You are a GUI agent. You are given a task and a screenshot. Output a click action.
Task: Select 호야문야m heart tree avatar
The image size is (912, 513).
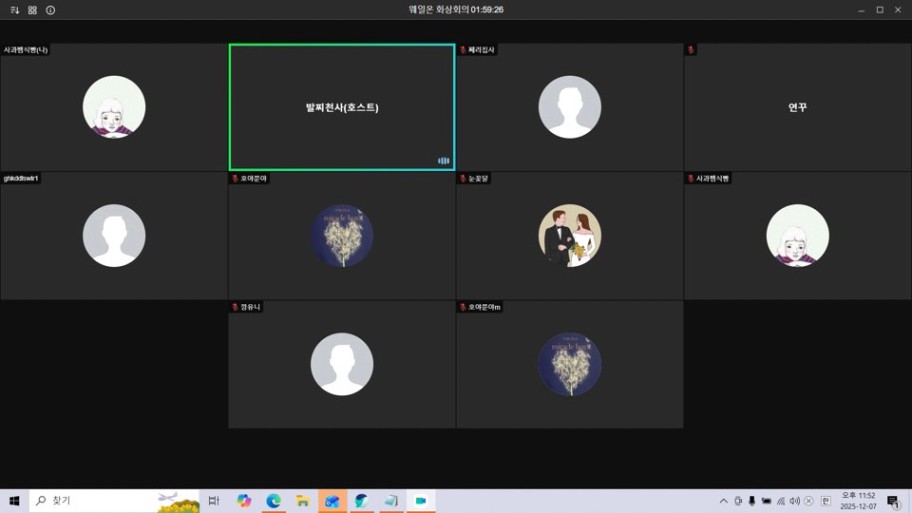(570, 364)
